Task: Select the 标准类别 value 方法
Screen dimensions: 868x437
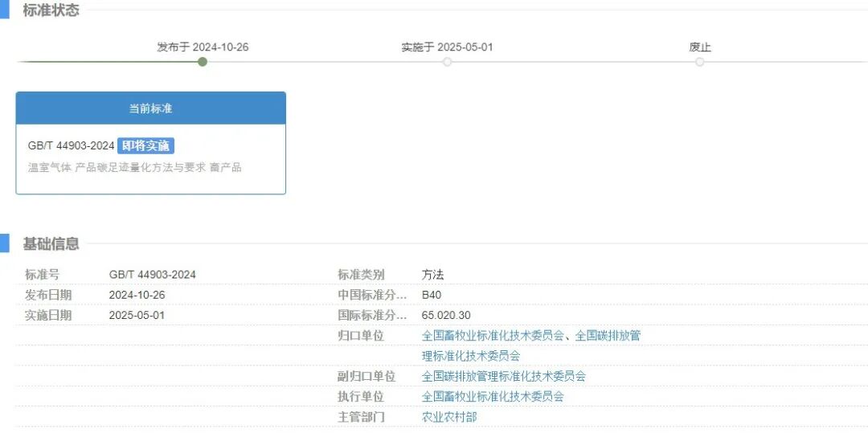Action: pos(433,275)
